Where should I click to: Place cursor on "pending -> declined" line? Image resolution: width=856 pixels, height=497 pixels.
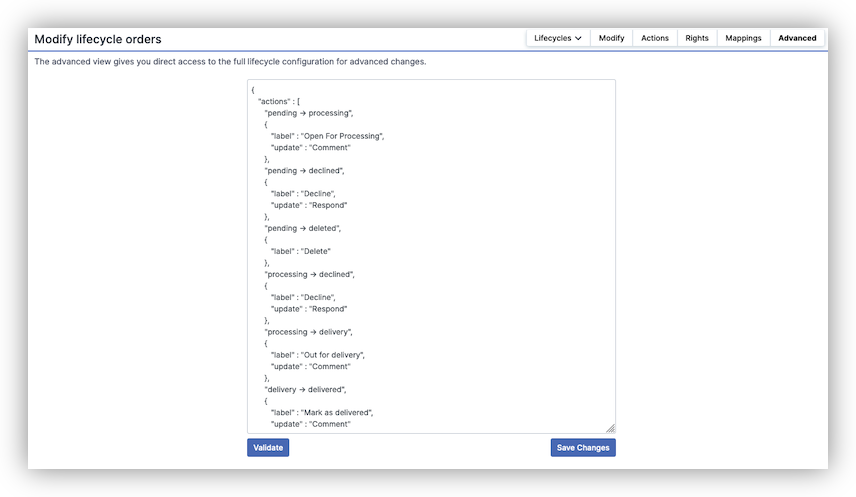point(305,171)
